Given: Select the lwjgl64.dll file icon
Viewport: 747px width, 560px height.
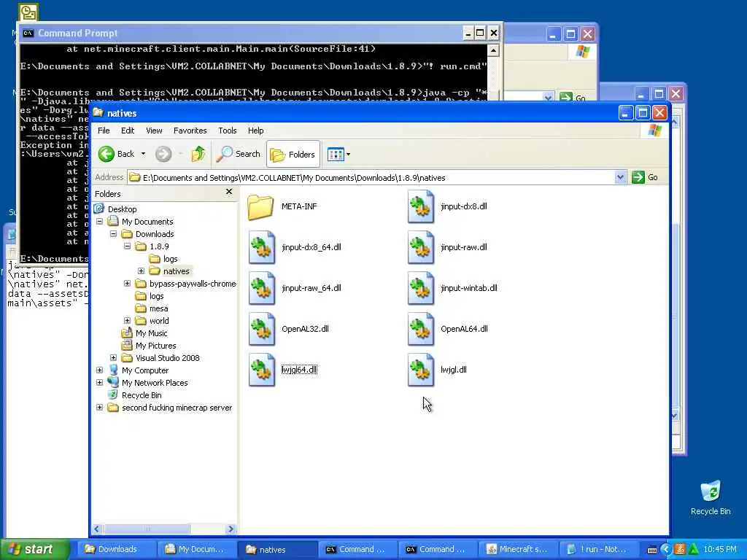Looking at the screenshot, I should tap(262, 370).
